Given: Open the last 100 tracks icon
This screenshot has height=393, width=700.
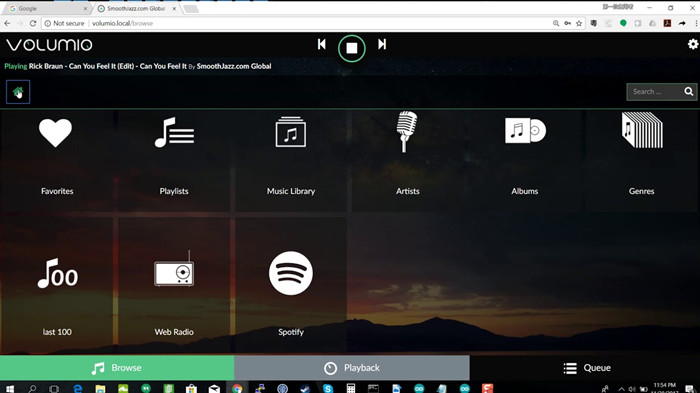Looking at the screenshot, I should tap(58, 273).
